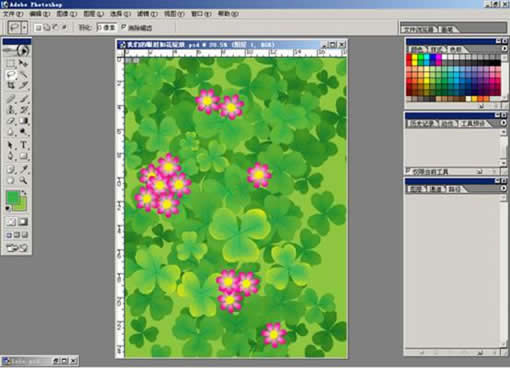Image resolution: width=510 pixels, height=368 pixels.
Task: Select the Eyedropper tool
Action: coord(23,170)
